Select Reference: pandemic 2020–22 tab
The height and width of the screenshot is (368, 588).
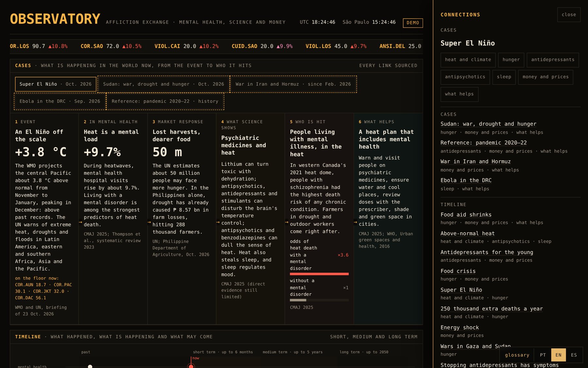(x=165, y=101)
